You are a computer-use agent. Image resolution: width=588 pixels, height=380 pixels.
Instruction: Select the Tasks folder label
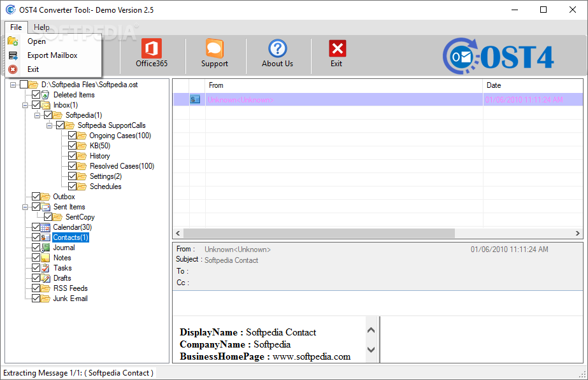(62, 268)
